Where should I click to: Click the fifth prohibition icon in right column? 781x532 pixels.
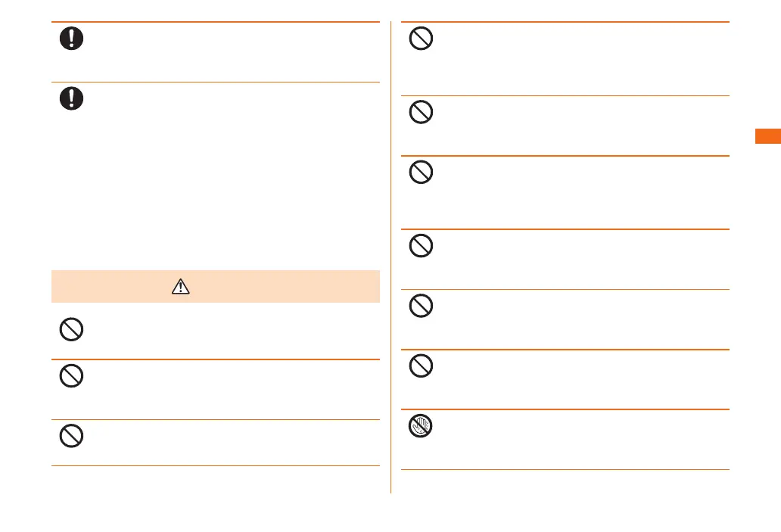pyautogui.click(x=421, y=306)
